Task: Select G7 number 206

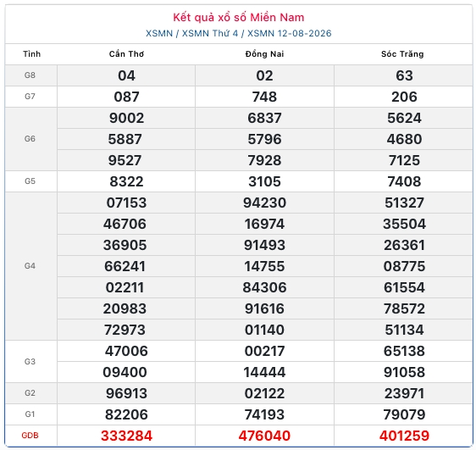Action: (x=404, y=97)
